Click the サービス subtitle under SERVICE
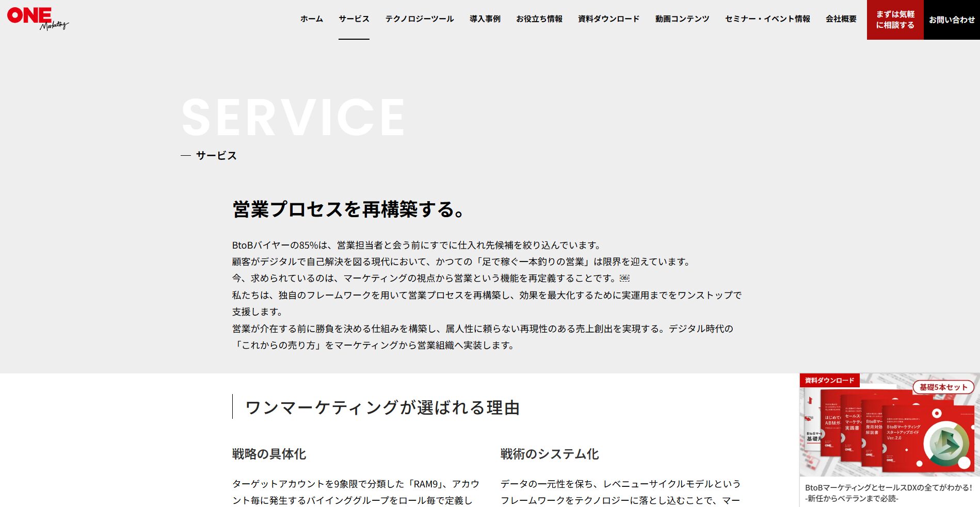 [x=216, y=155]
